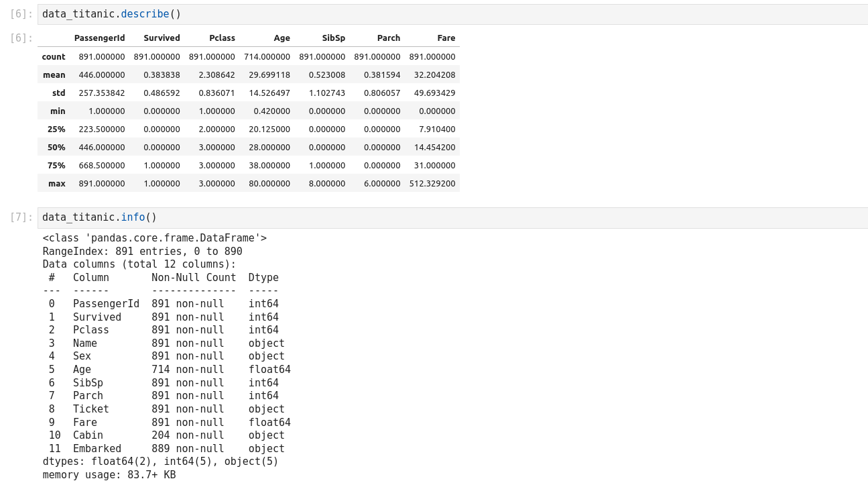The image size is (868, 483).
Task: Click the 'max' row label in the table
Action: (57, 184)
